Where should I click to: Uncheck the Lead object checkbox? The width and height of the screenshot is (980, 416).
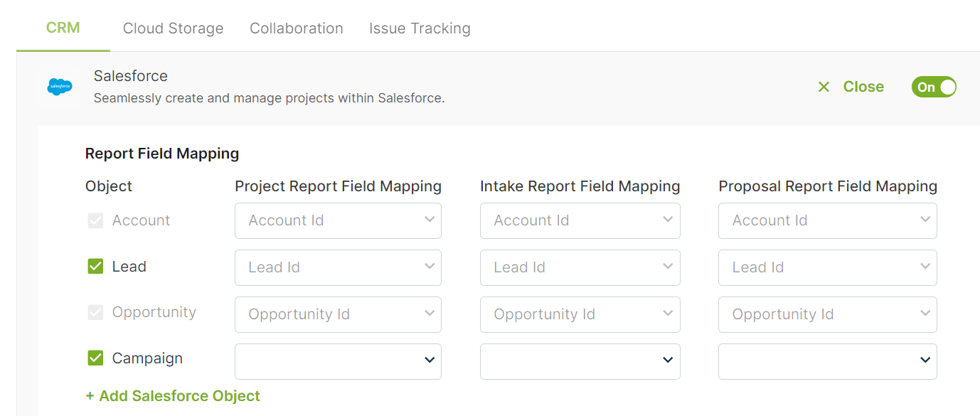[x=95, y=267]
